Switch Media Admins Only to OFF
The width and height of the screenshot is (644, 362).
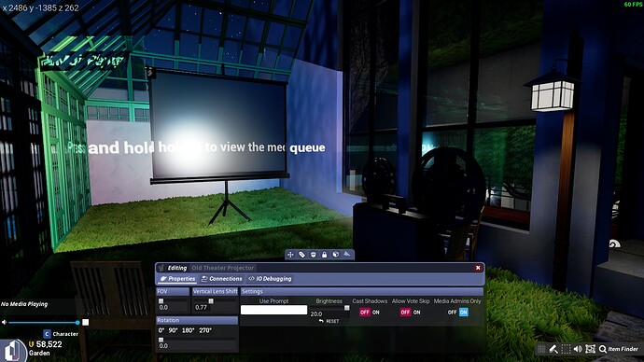pos(452,313)
